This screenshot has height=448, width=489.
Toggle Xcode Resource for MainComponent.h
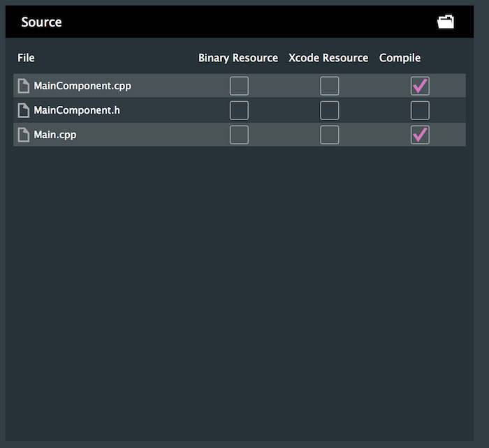(x=330, y=110)
